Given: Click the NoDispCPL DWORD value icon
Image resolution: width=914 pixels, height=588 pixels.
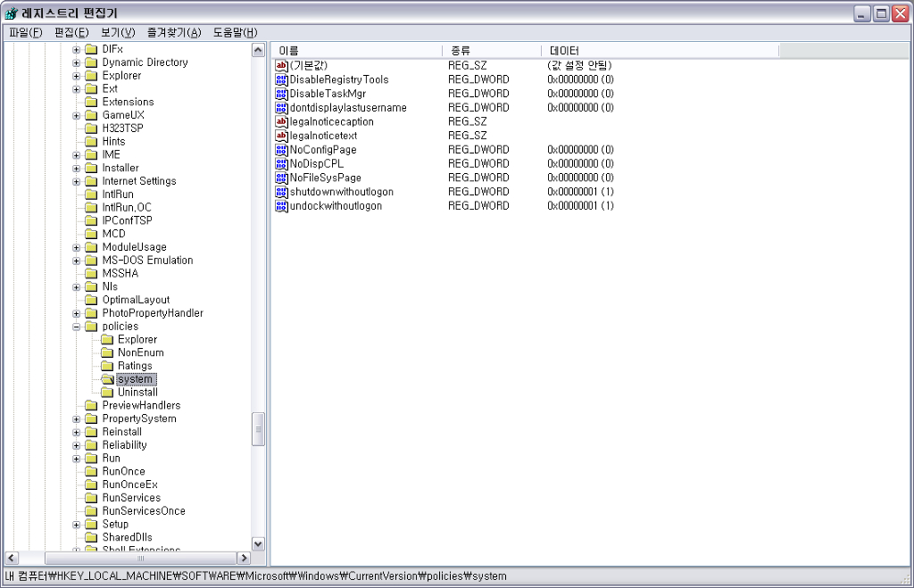Looking at the screenshot, I should (281, 164).
